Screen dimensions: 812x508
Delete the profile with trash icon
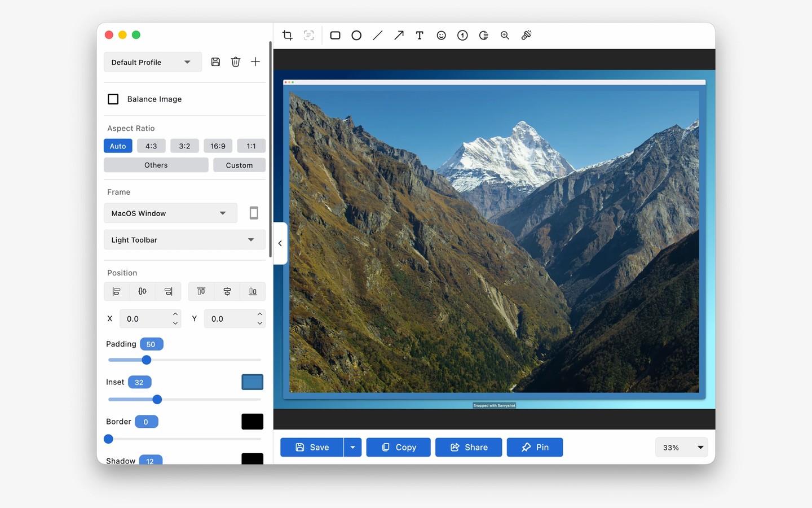pyautogui.click(x=236, y=62)
